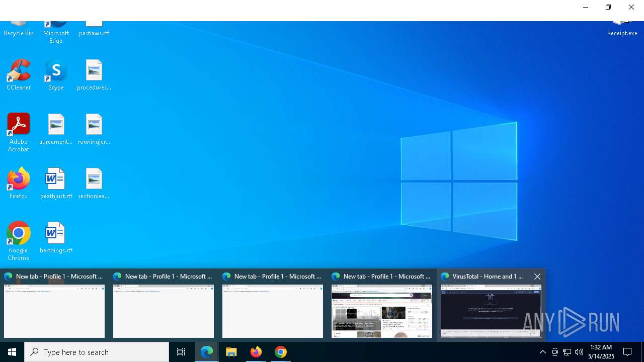Show hidden system tray icons
This screenshot has height=362, width=644.
click(542, 352)
